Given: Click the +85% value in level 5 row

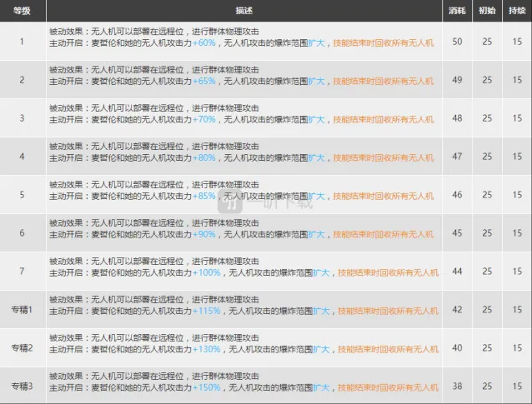Looking at the screenshot, I should point(204,197).
